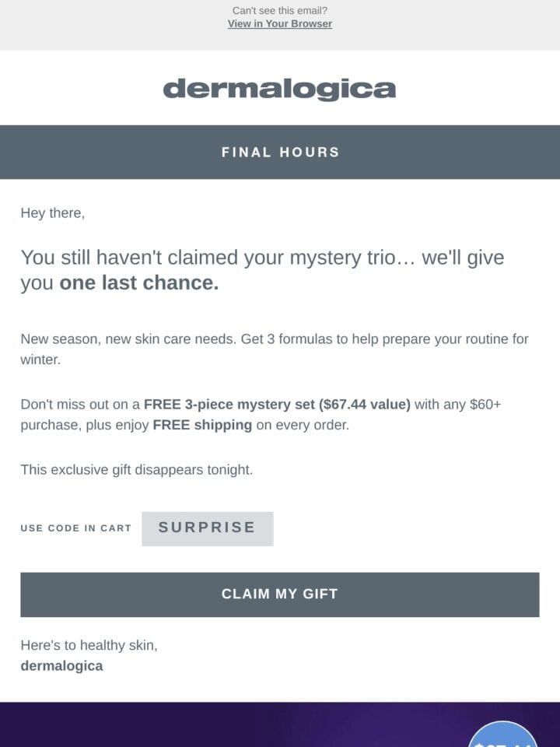Screen dimensions: 560x747
Task: Click the 'You still haven't claimed' headline
Action: [x=262, y=270]
